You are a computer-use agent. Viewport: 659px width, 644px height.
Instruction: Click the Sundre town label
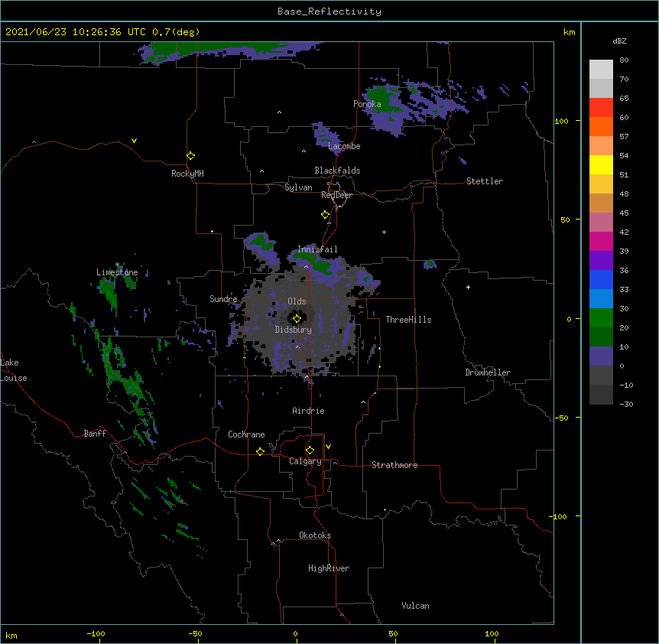223,299
